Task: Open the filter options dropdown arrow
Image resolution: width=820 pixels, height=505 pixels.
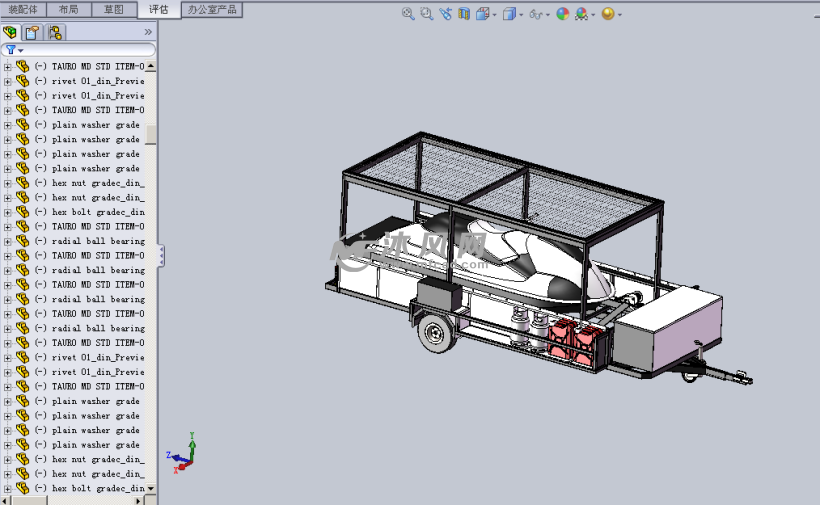Action: (21, 51)
